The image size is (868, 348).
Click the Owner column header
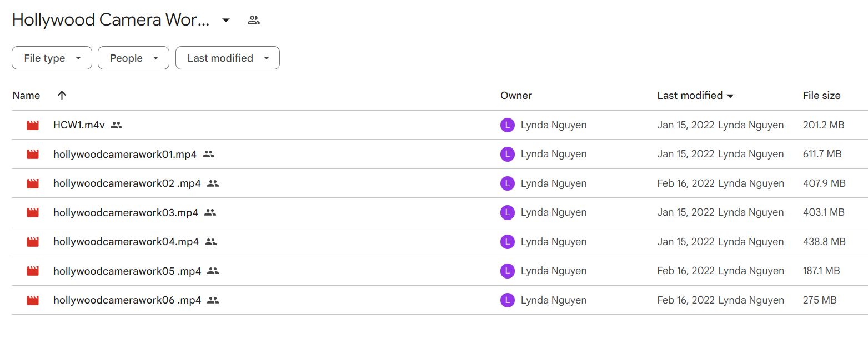point(516,96)
